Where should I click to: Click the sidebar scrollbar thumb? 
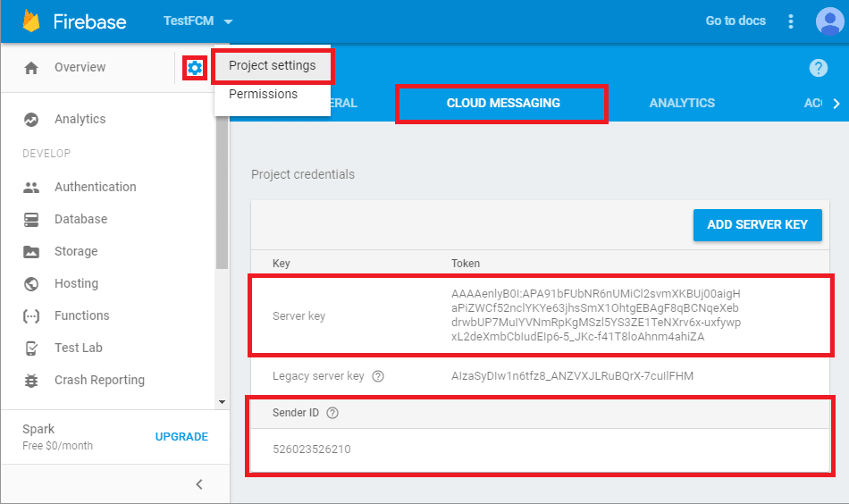(222, 192)
